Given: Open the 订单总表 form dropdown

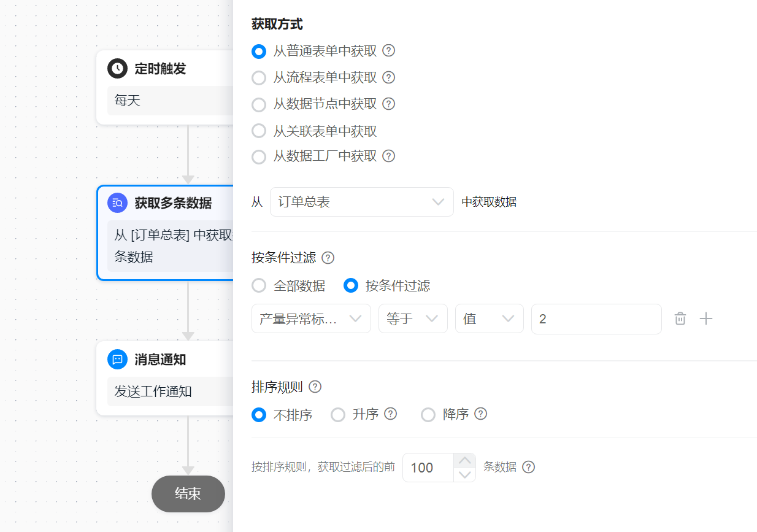Looking at the screenshot, I should tap(361, 202).
